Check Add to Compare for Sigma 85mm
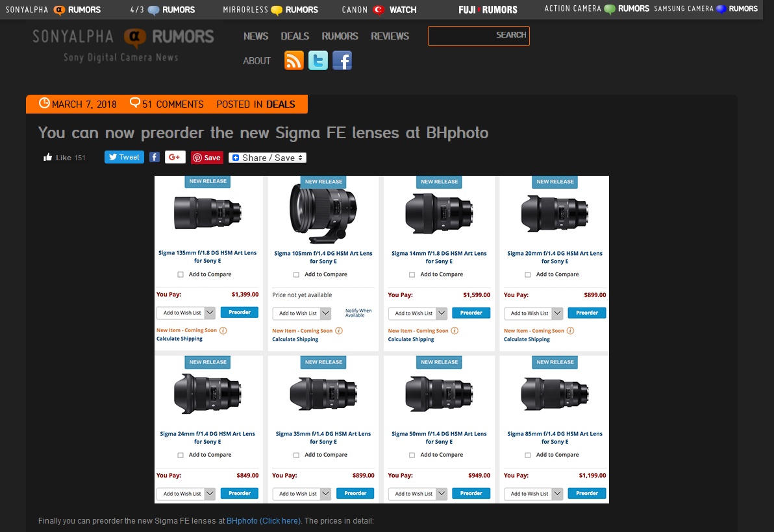 click(x=528, y=455)
